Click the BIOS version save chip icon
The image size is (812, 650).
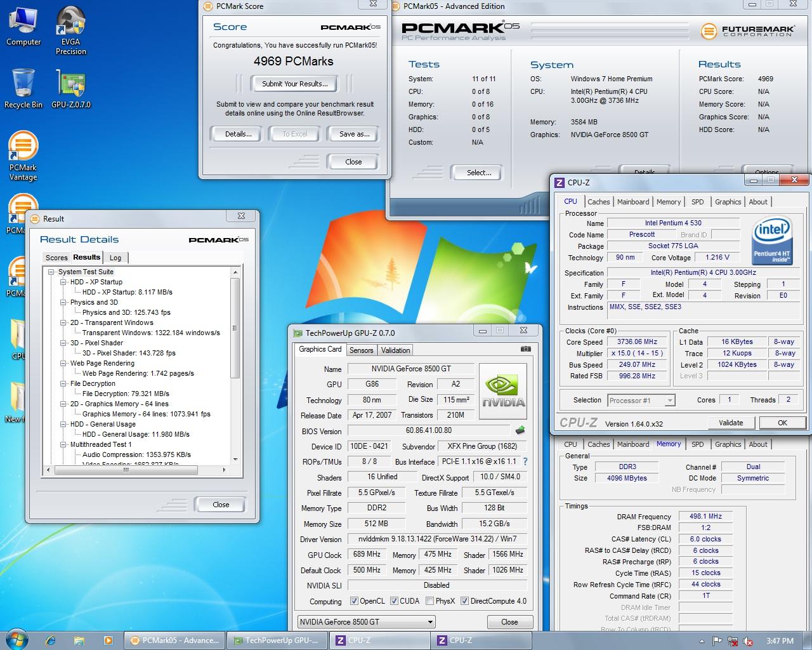(x=520, y=430)
